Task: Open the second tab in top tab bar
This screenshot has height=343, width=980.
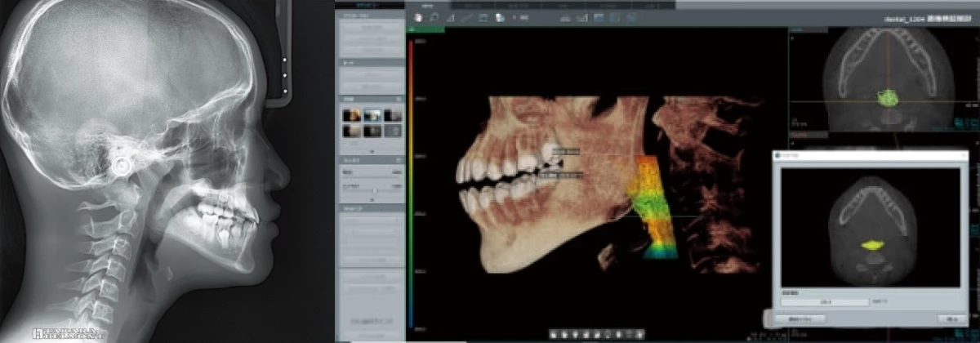Action: [471, 4]
